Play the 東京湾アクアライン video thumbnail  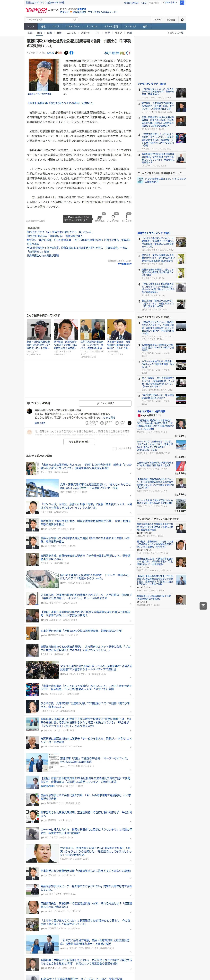point(181,326)
